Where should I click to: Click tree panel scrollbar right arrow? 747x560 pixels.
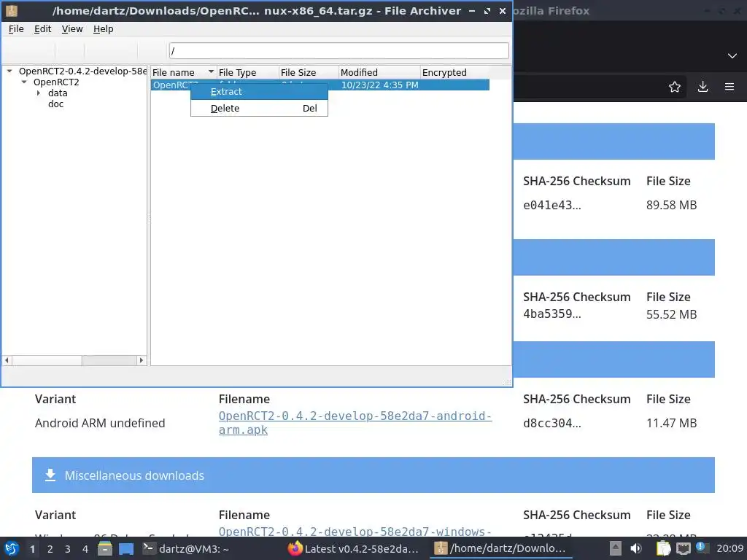(x=141, y=360)
